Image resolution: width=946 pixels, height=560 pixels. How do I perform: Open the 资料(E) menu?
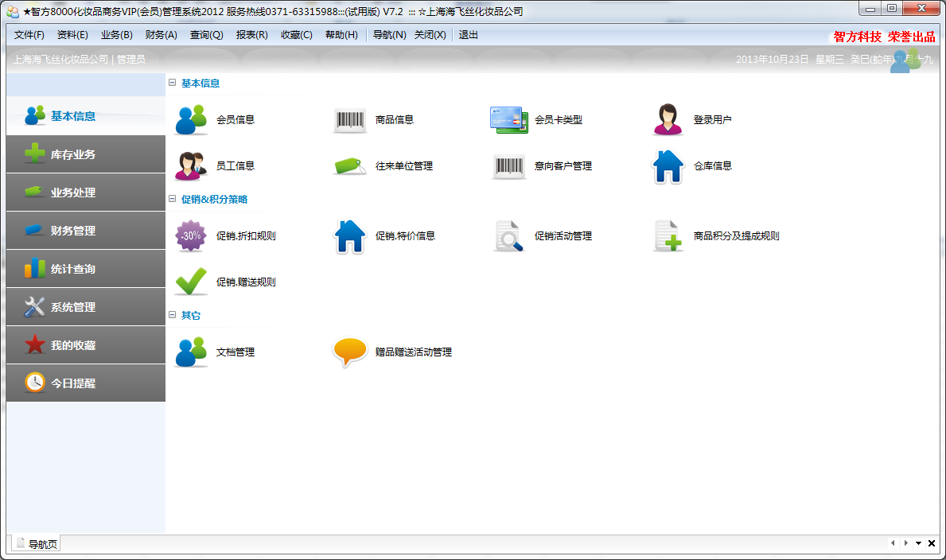point(72,35)
